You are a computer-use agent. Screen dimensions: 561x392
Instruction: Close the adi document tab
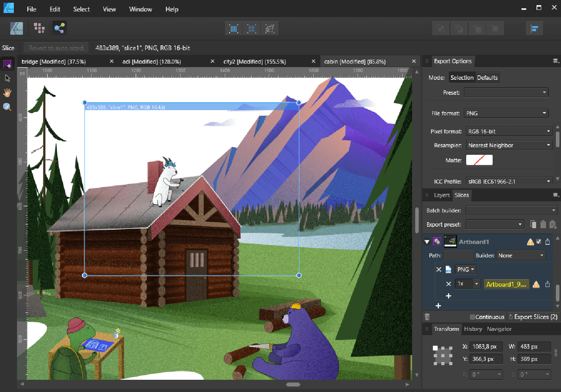click(x=212, y=61)
